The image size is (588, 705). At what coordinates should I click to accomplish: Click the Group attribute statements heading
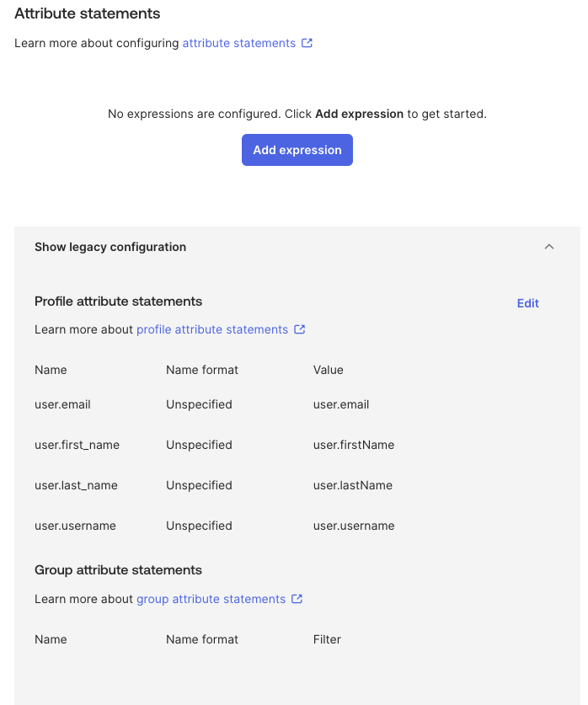coord(118,570)
